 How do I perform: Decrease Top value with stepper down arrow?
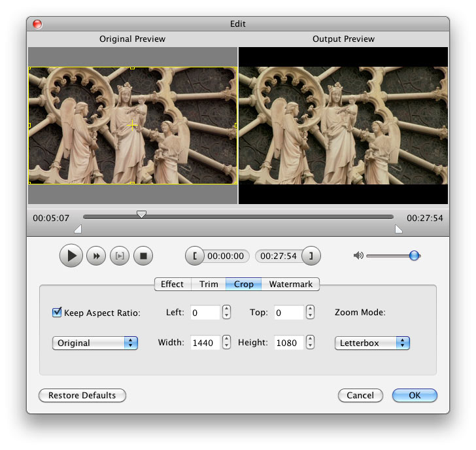click(x=310, y=315)
